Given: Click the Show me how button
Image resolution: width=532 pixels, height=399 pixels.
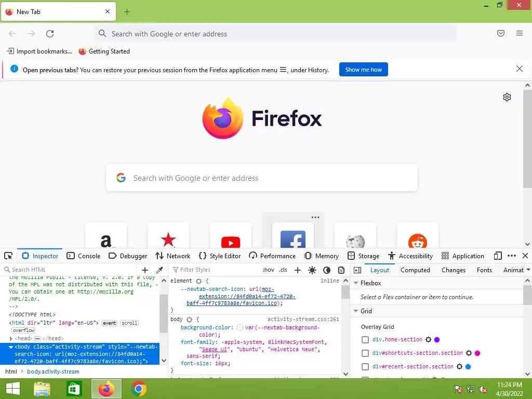Looking at the screenshot, I should click(363, 70).
